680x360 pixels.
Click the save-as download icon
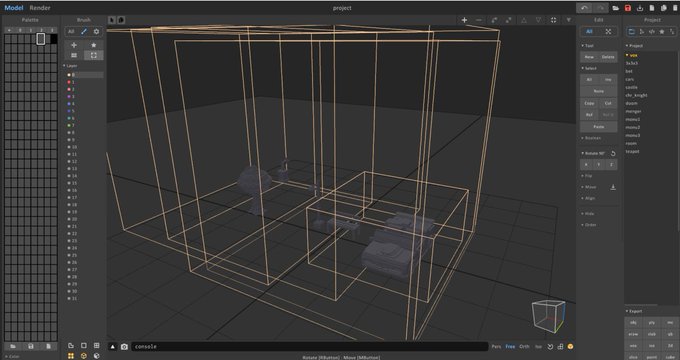[640, 8]
